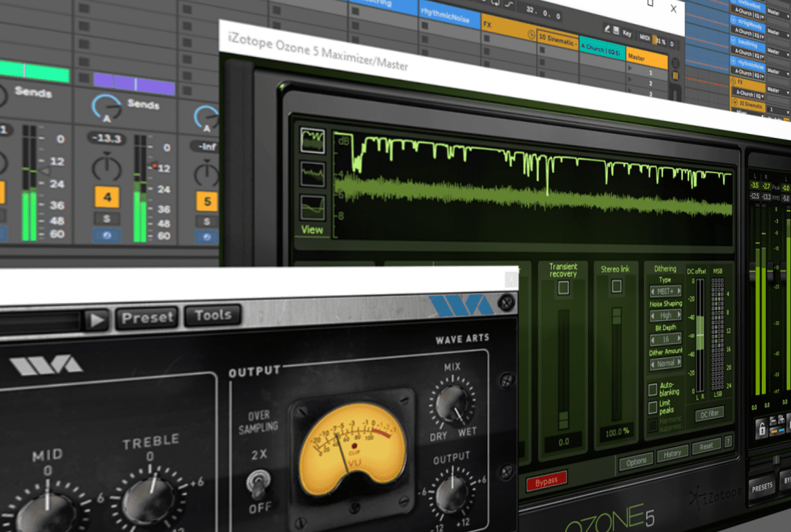This screenshot has height=532, width=791.
Task: Click next arrow on Dithering Type MBIT+
Action: coord(678,291)
